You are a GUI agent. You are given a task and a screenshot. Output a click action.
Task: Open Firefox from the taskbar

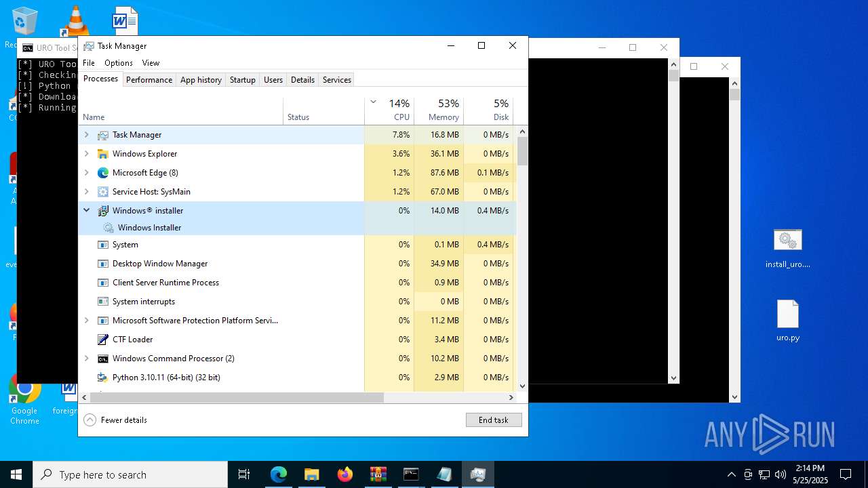click(345, 474)
